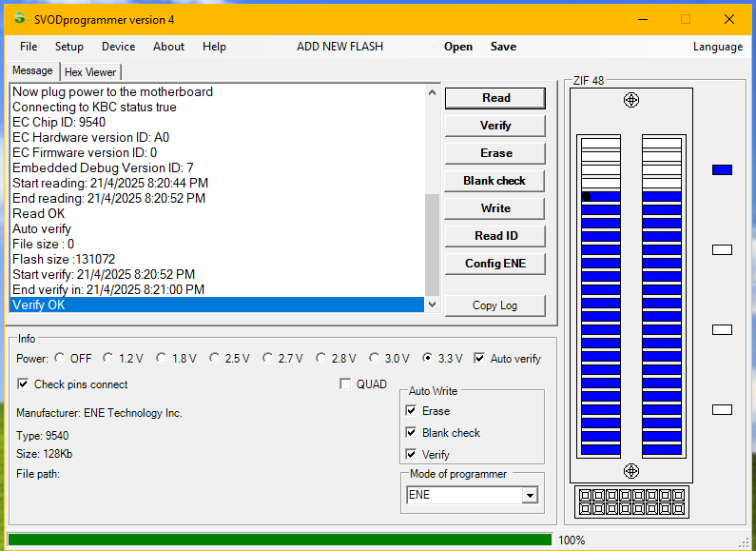Click the Erase button
The width and height of the screenshot is (756, 551).
tap(495, 153)
